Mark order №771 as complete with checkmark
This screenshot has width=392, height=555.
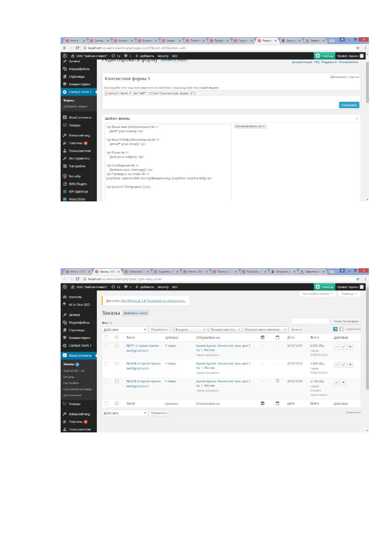click(343, 347)
